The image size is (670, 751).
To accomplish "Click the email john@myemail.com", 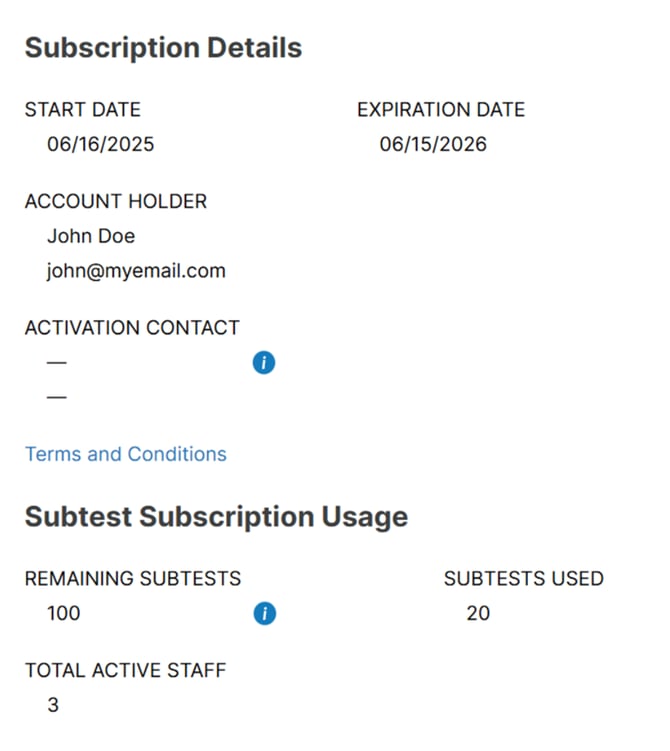I will pos(136,270).
